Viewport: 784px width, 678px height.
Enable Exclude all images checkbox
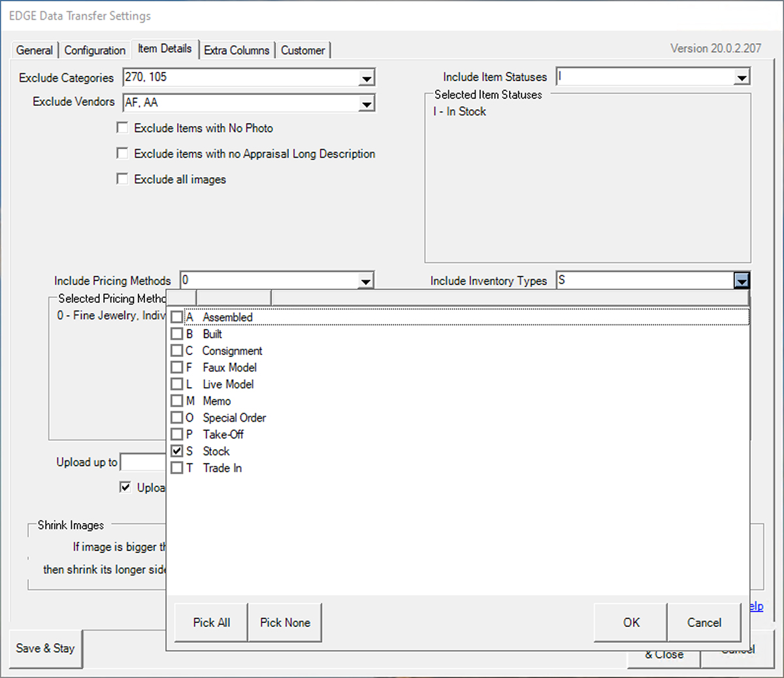tap(122, 179)
